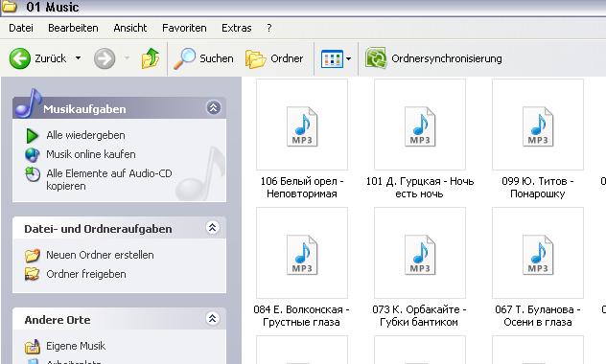Open the ? help menu
Image resolution: width=606 pixels, height=364 pixels.
pyautogui.click(x=269, y=28)
